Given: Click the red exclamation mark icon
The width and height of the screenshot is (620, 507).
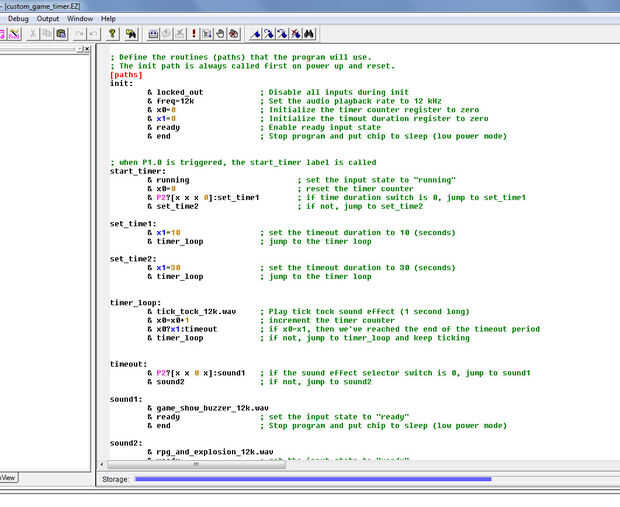Looking at the screenshot, I should (x=194, y=34).
